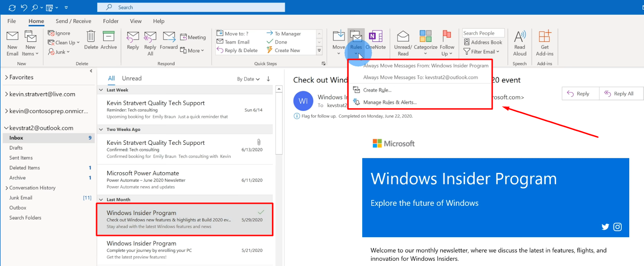The image size is (644, 266).
Task: Click the Follow Up flag icon
Action: pyautogui.click(x=447, y=36)
